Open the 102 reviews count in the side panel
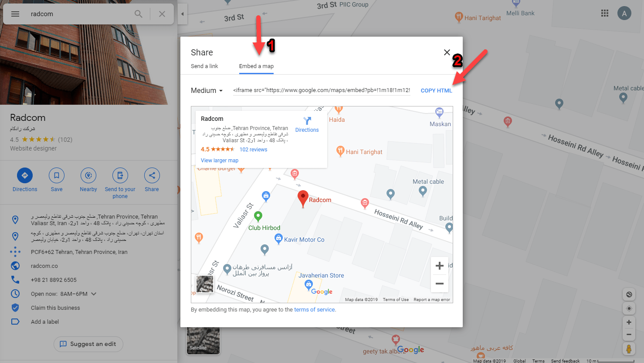644x363 pixels. (x=65, y=140)
